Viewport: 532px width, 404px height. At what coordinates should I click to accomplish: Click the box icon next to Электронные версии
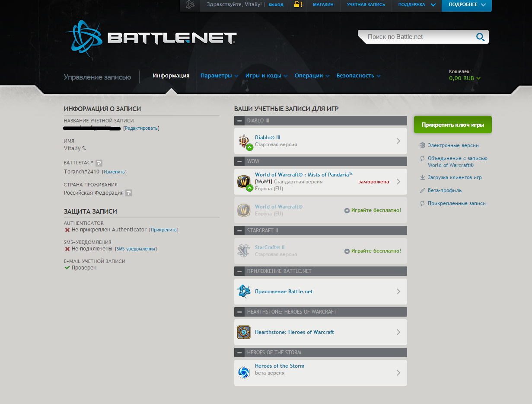(422, 145)
